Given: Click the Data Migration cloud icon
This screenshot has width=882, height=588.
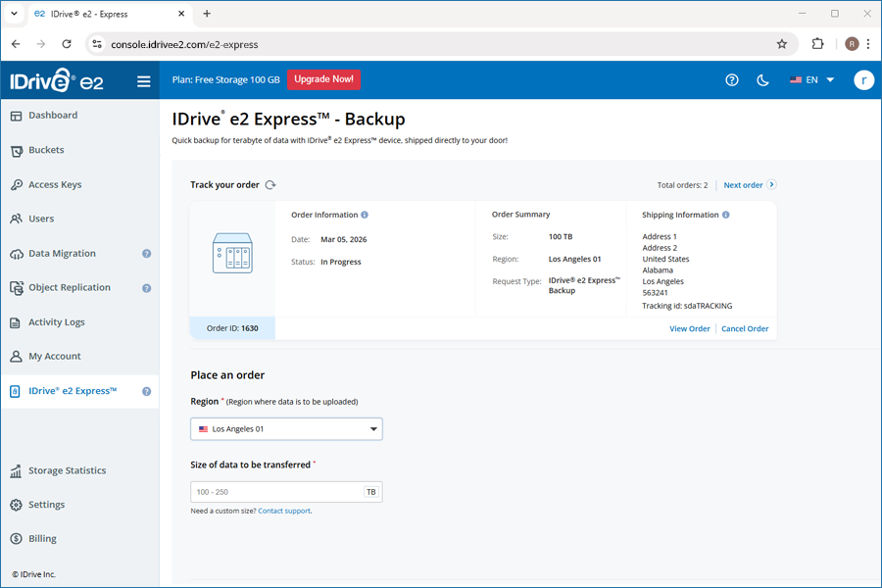Looking at the screenshot, I should [17, 254].
